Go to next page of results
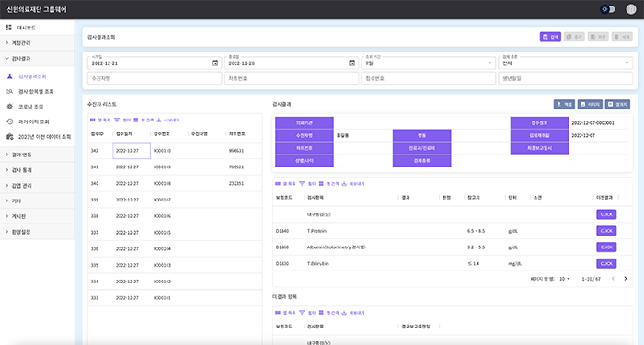 tap(626, 279)
